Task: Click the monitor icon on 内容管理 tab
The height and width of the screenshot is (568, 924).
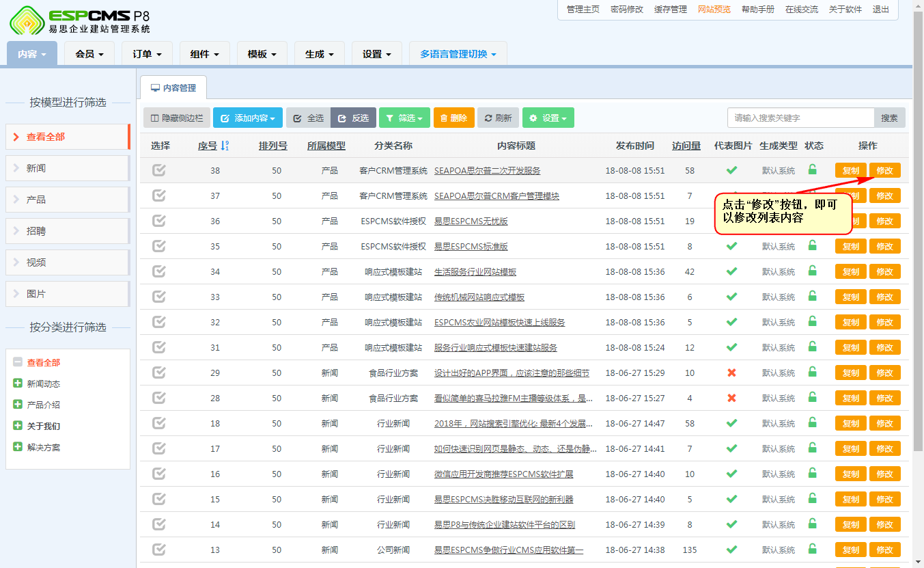Action: [x=155, y=88]
